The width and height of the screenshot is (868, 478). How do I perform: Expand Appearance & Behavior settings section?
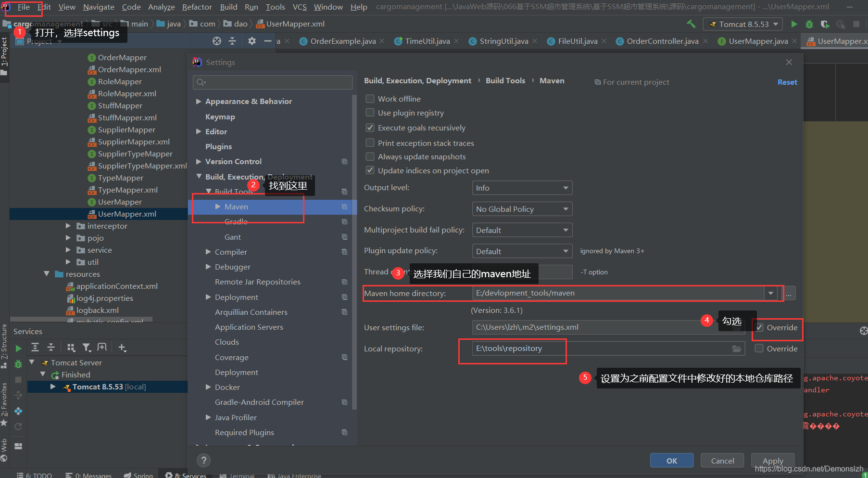[199, 101]
